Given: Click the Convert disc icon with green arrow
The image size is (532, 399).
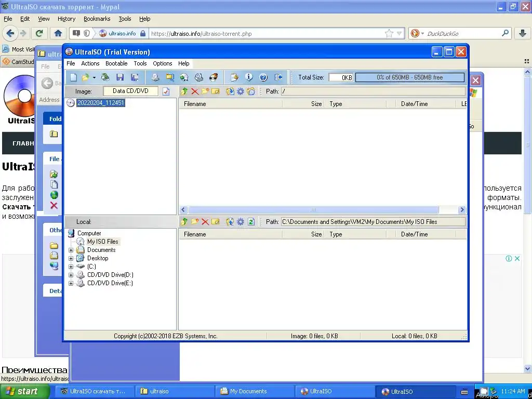Looking at the screenshot, I should (x=184, y=77).
